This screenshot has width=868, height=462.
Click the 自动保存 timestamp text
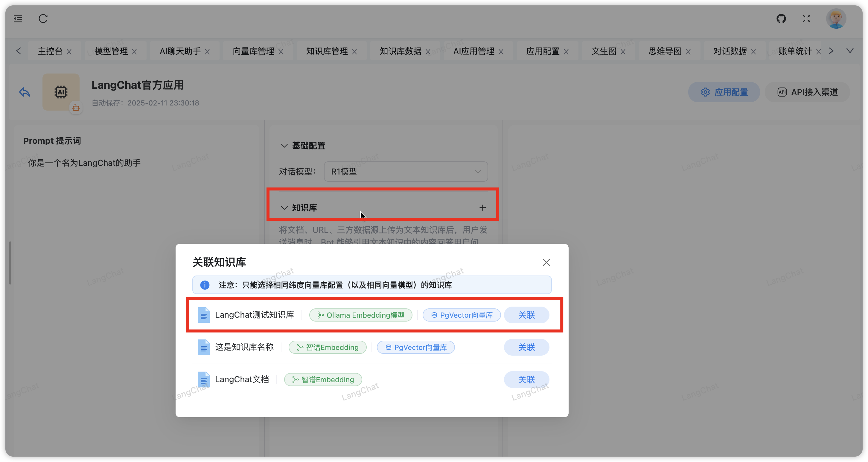(145, 103)
